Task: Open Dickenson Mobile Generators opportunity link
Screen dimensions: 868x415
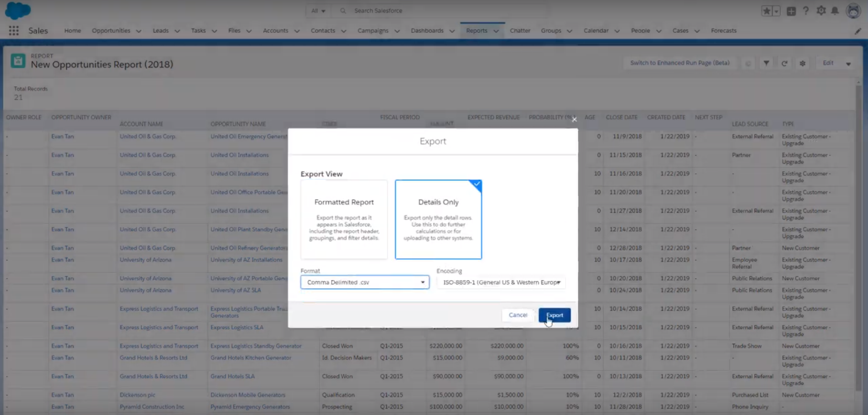Action: pos(248,395)
